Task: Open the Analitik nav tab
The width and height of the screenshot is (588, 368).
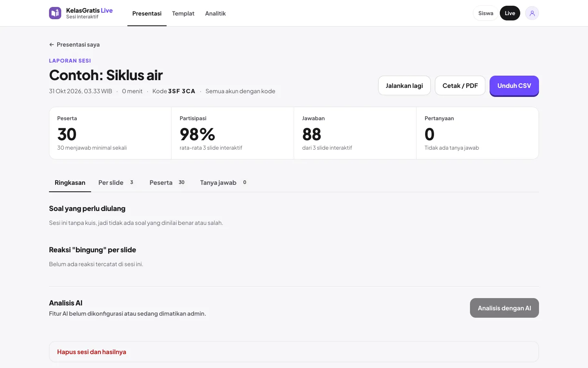Action: click(215, 13)
